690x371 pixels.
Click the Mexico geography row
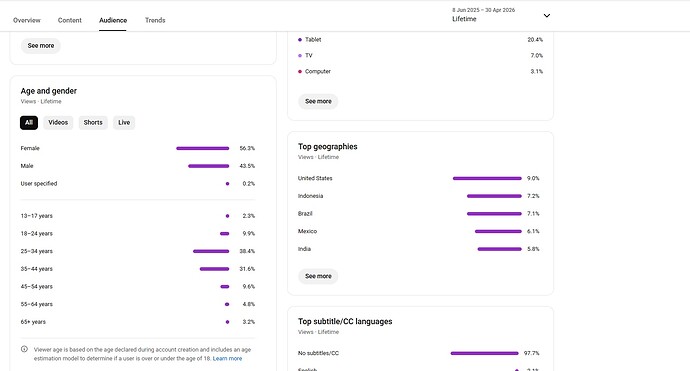tap(418, 231)
